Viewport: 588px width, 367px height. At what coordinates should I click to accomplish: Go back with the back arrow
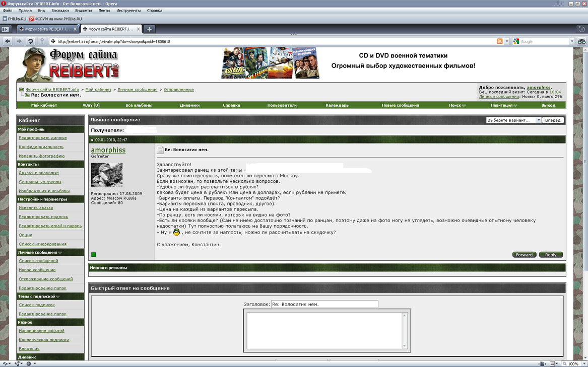(8, 41)
